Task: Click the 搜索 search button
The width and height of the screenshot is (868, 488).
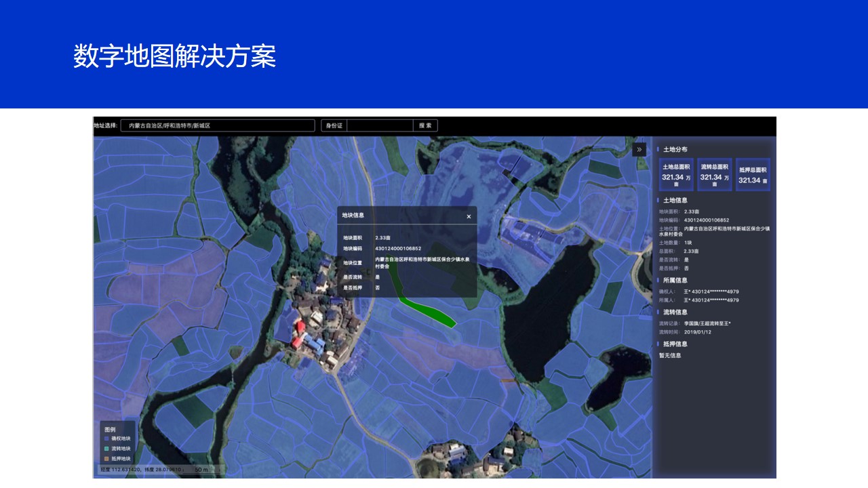Action: (425, 125)
